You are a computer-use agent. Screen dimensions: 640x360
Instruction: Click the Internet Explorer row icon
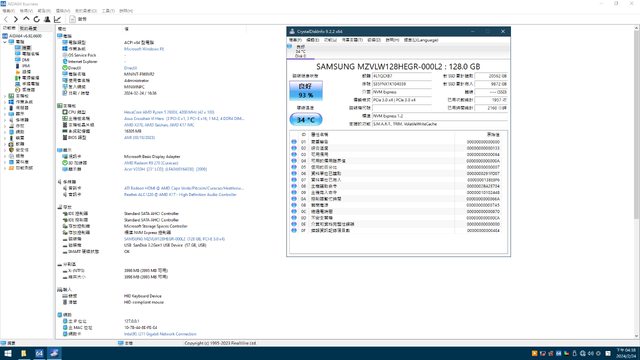tap(65, 61)
